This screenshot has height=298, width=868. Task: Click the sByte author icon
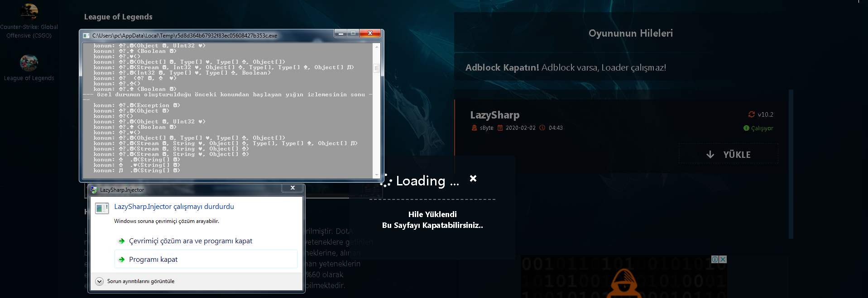(x=474, y=128)
